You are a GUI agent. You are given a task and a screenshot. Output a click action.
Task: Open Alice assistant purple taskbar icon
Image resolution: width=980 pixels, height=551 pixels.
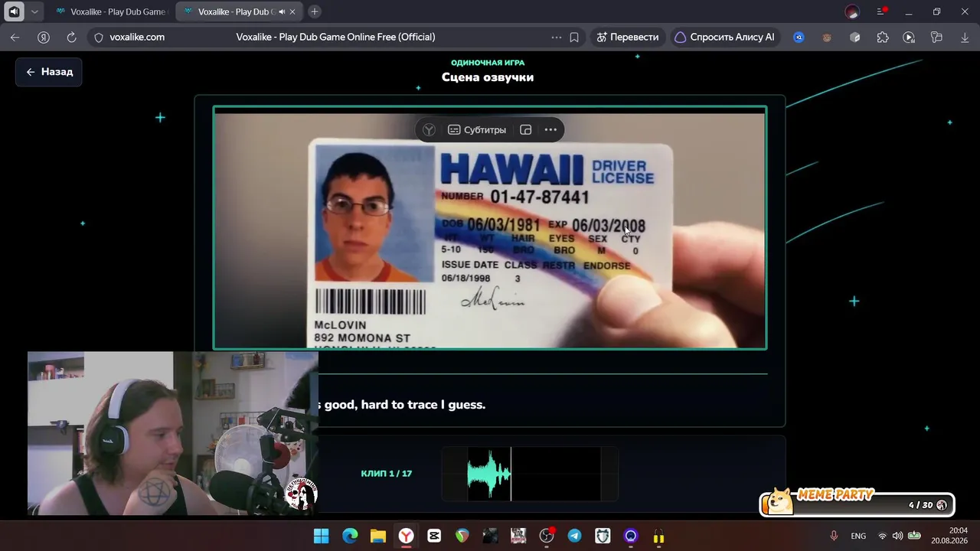[631, 536]
